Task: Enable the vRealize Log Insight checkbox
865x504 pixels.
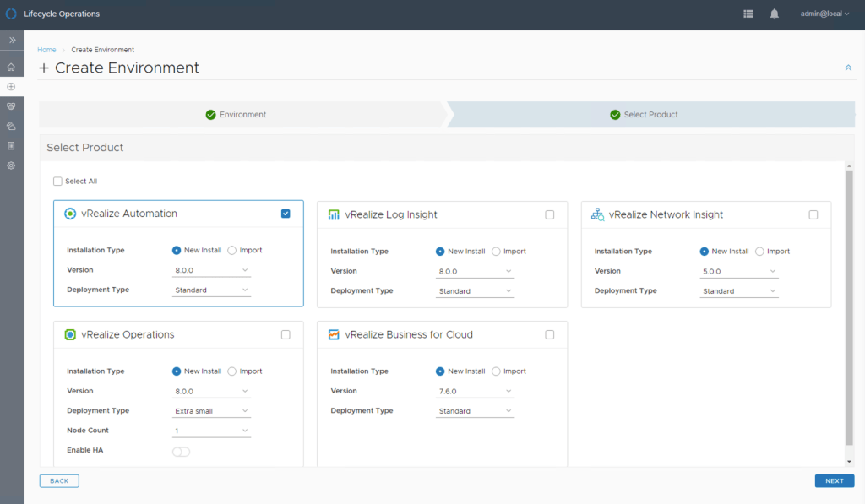Action: [550, 215]
